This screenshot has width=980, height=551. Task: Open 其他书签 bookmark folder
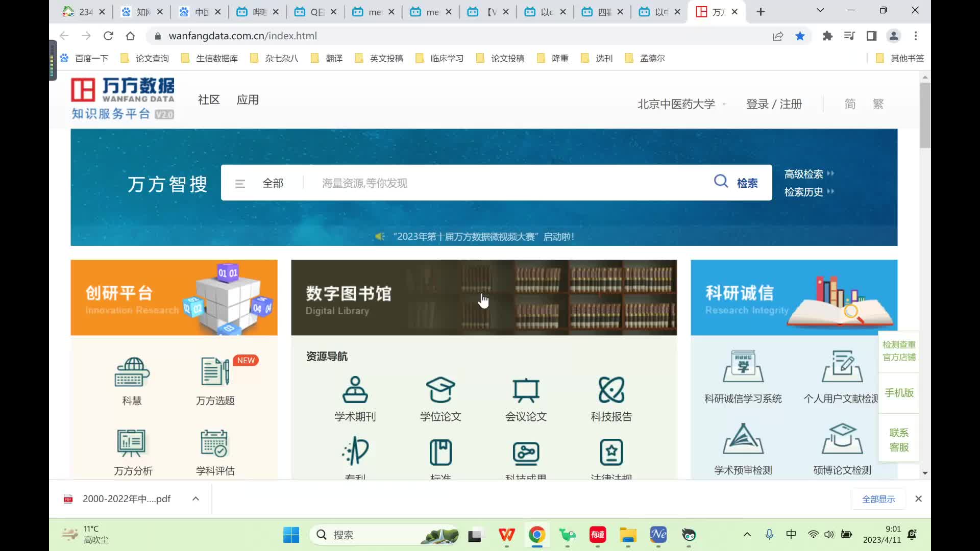click(900, 58)
